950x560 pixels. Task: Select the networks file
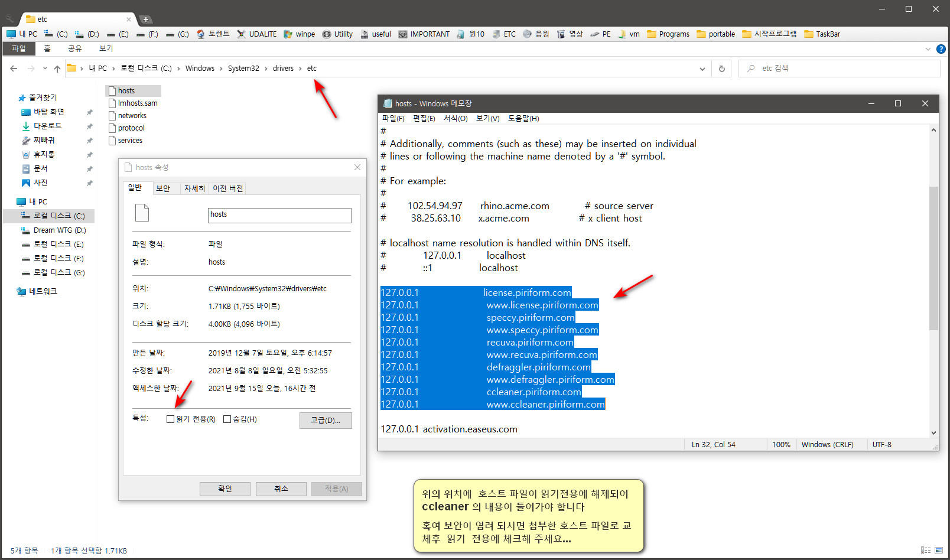128,116
